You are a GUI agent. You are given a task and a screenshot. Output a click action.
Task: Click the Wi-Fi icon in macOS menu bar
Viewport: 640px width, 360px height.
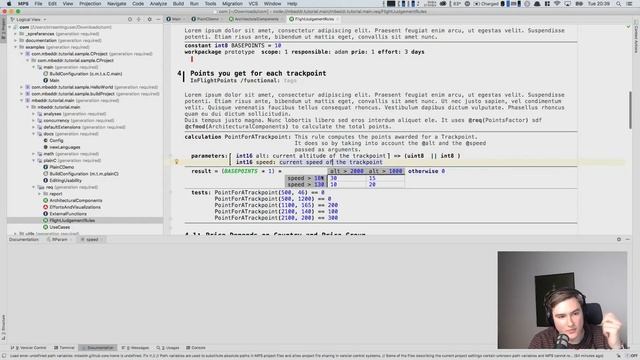557,4
